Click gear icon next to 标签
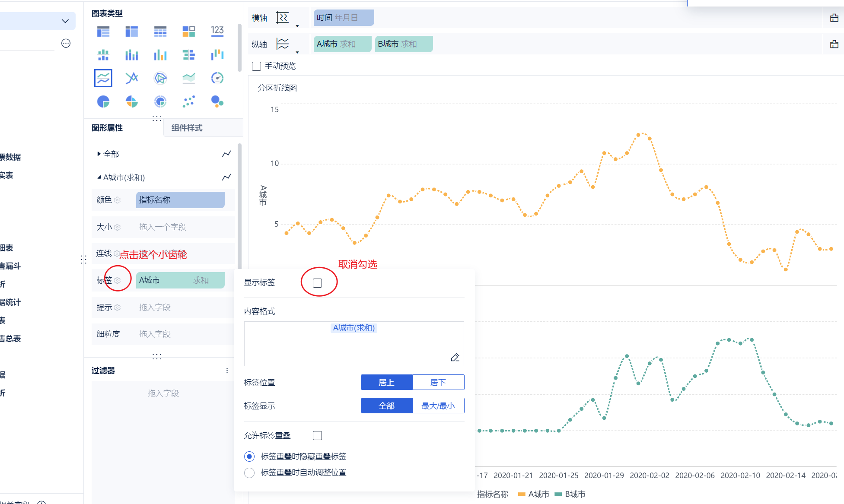This screenshot has height=504, width=844. (118, 281)
